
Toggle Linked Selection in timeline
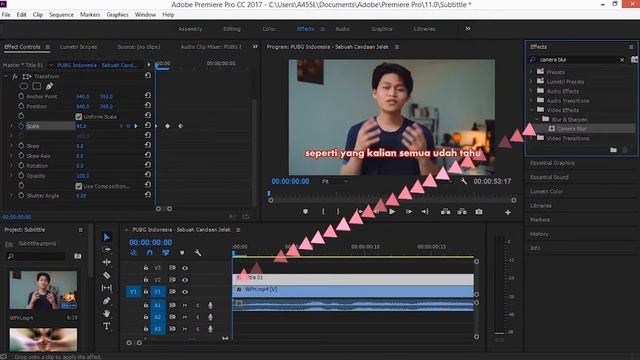tap(166, 253)
